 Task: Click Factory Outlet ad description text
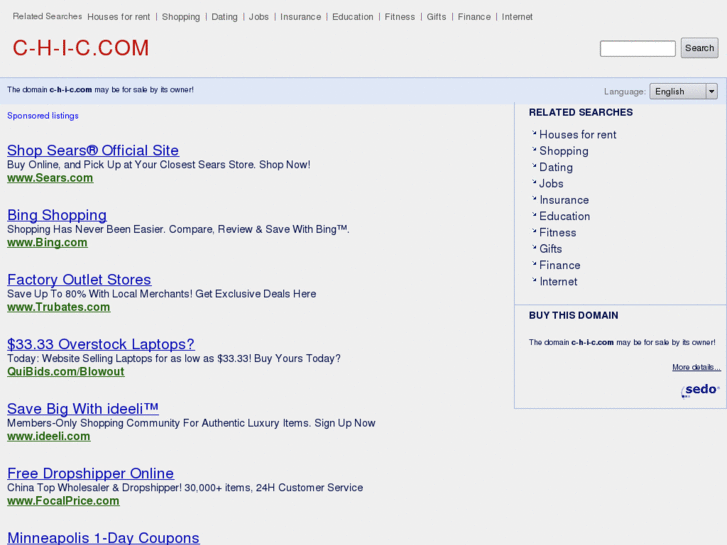[161, 294]
